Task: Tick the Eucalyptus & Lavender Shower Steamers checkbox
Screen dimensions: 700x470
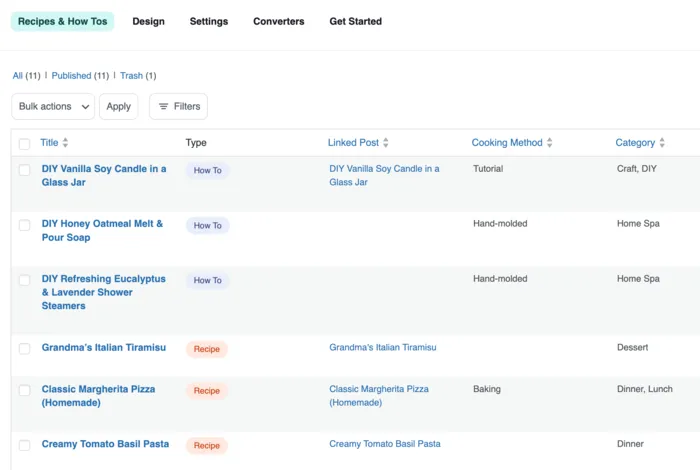Action: coord(25,280)
